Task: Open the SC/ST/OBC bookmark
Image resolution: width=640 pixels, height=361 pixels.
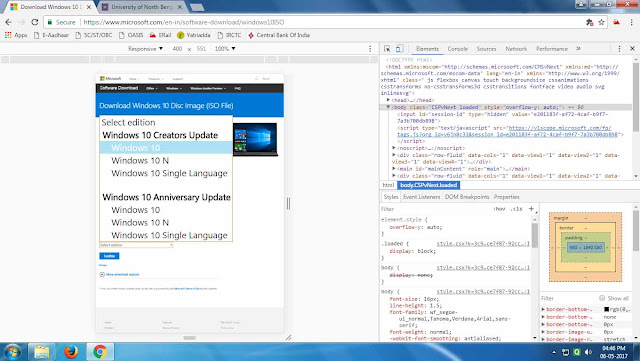Action: [x=93, y=35]
